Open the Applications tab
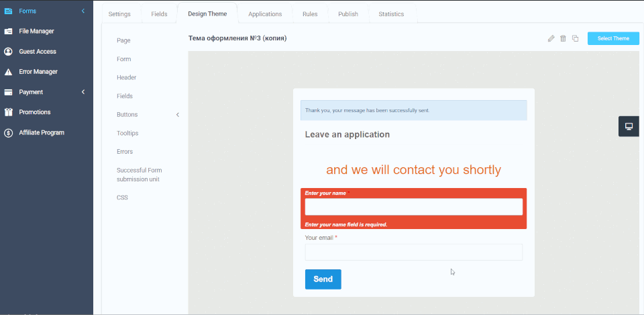The image size is (644, 315). point(265,14)
